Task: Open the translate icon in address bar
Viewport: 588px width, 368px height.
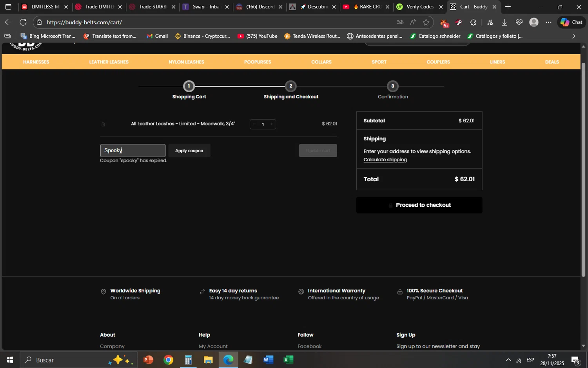Action: click(x=399, y=22)
